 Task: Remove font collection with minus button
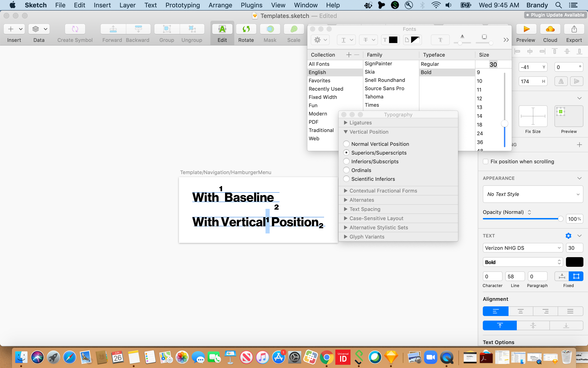(x=357, y=55)
